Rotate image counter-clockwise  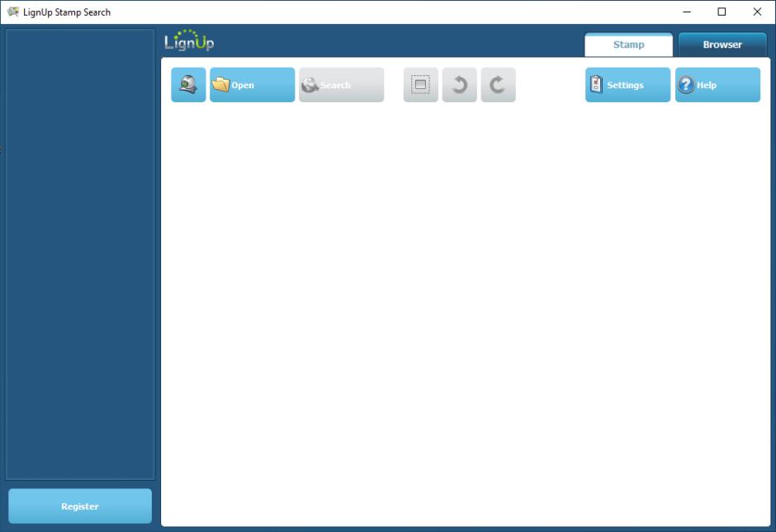coord(459,85)
